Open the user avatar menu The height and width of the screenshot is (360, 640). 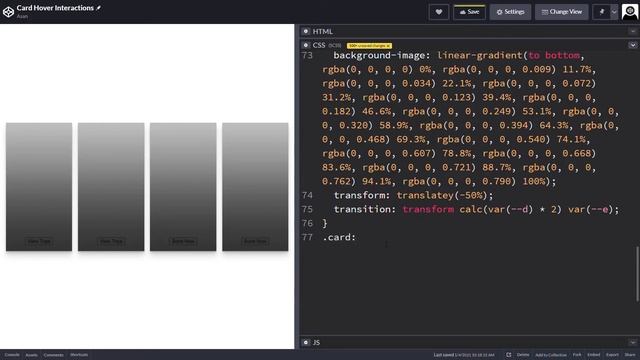pos(630,12)
